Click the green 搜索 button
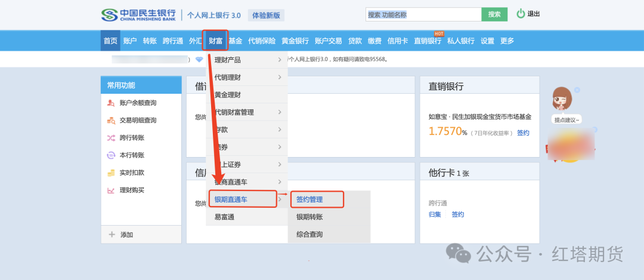This screenshot has width=644, height=280. click(494, 14)
